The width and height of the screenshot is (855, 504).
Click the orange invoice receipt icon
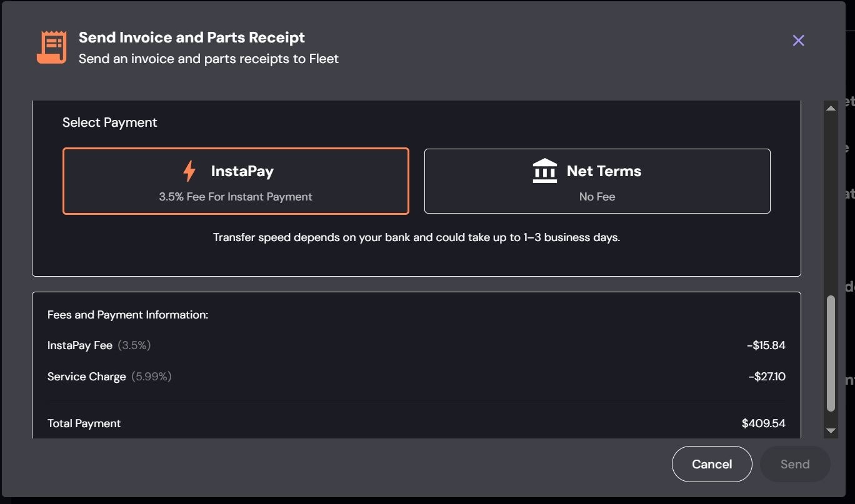51,47
